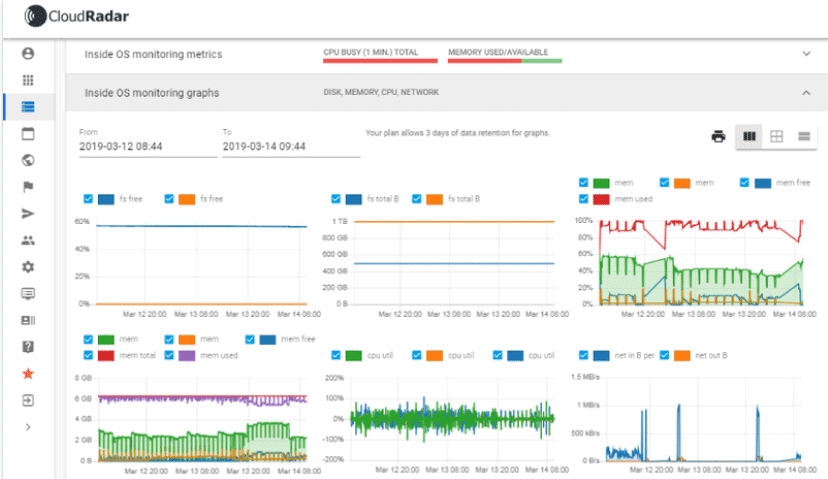
Task: Click the To date field 2019-03-14 09:44
Action: (x=291, y=146)
